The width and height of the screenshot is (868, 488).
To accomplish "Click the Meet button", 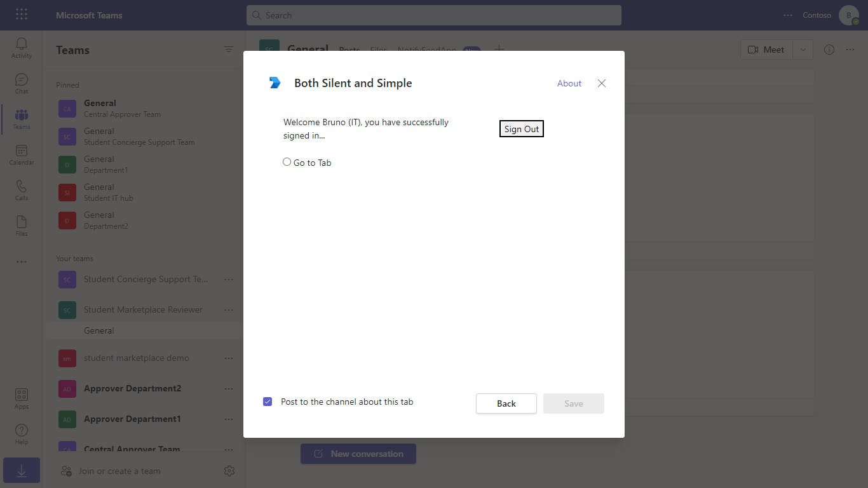I will [x=768, y=50].
